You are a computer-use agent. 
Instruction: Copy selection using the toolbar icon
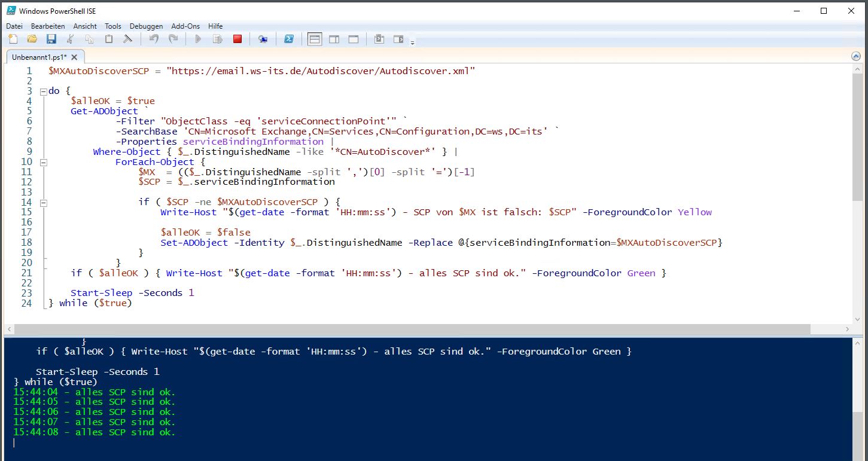90,39
